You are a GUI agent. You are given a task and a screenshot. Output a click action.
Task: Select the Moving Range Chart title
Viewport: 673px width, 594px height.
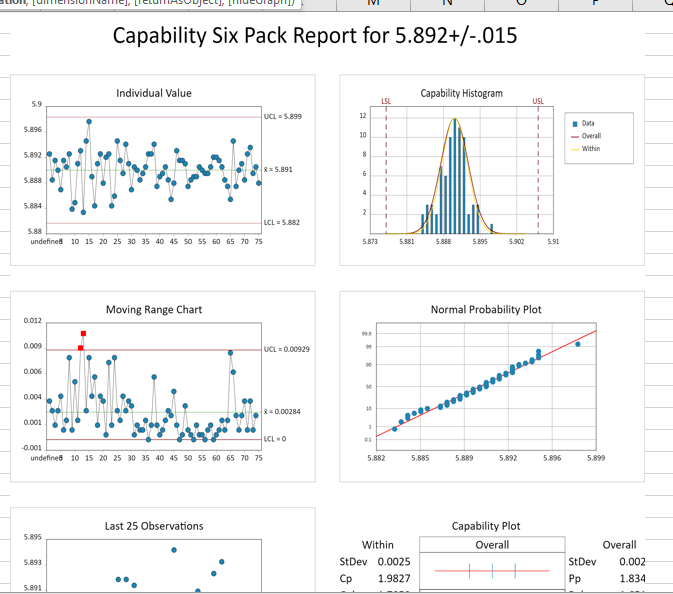tap(154, 310)
